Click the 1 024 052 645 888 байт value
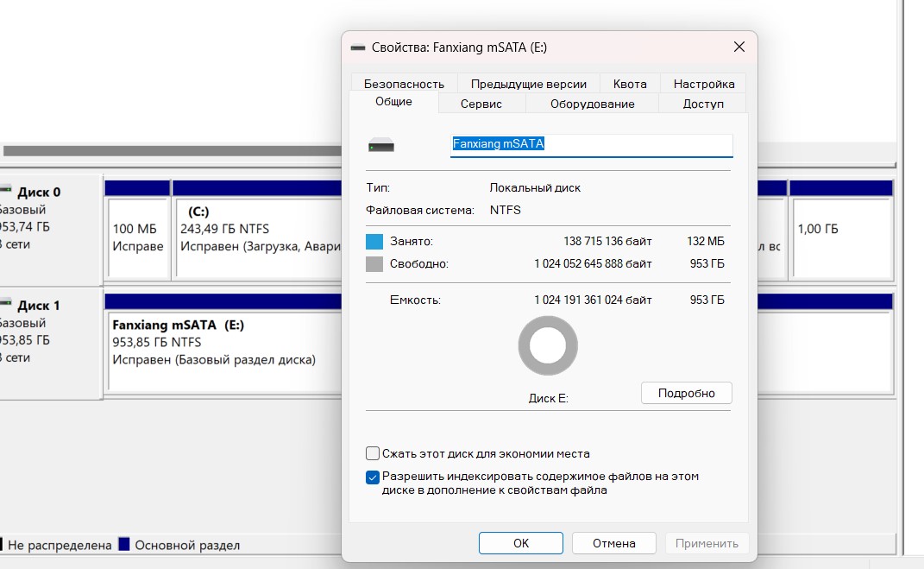The width and height of the screenshot is (924, 569). [593, 263]
